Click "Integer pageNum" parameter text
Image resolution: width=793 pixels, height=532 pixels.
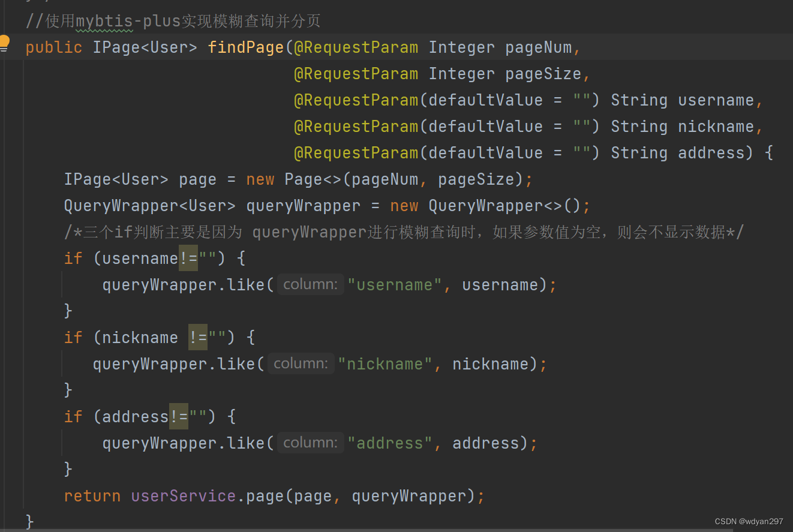(x=500, y=47)
